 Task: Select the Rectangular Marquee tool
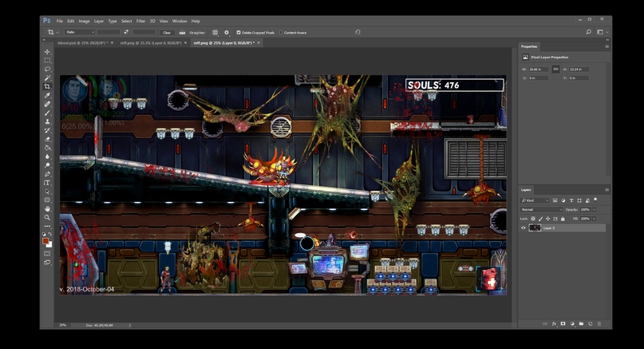pyautogui.click(x=47, y=61)
